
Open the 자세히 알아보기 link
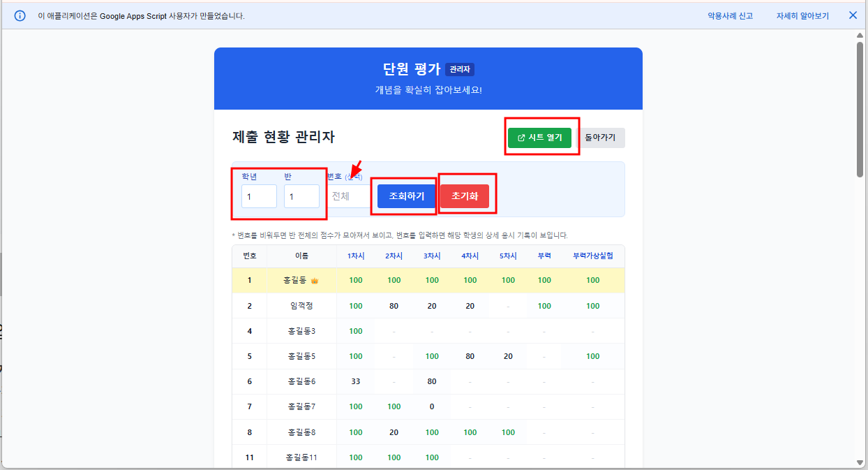[802, 15]
